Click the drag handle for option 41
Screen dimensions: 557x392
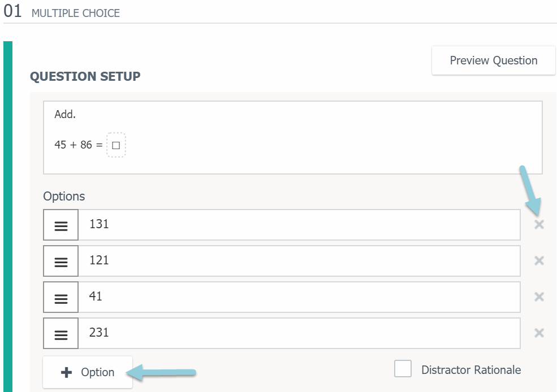pyautogui.click(x=61, y=298)
